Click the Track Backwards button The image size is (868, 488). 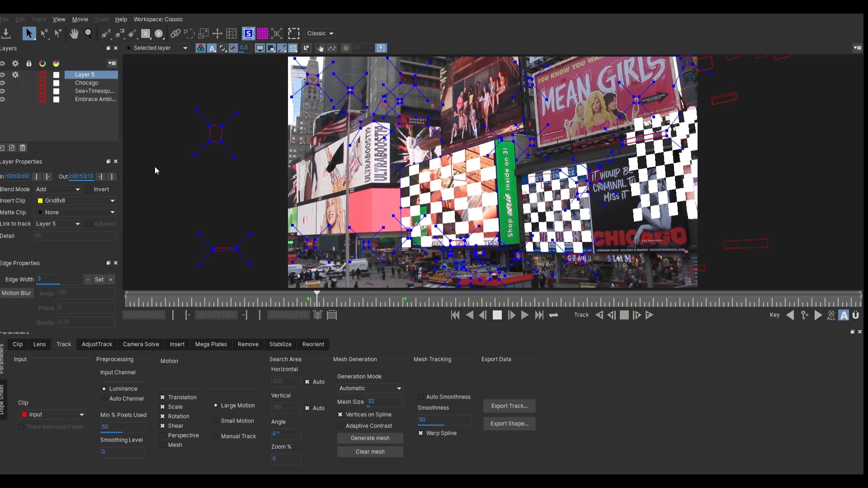[599, 315]
